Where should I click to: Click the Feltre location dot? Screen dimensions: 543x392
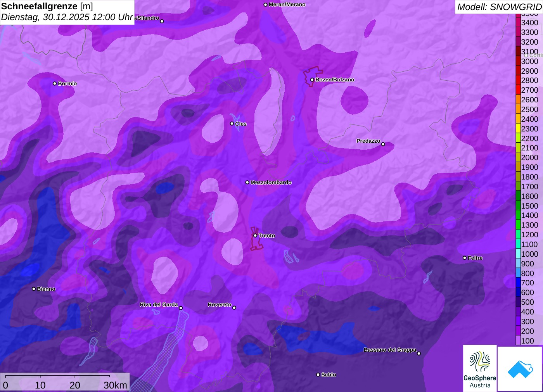pyautogui.click(x=464, y=258)
